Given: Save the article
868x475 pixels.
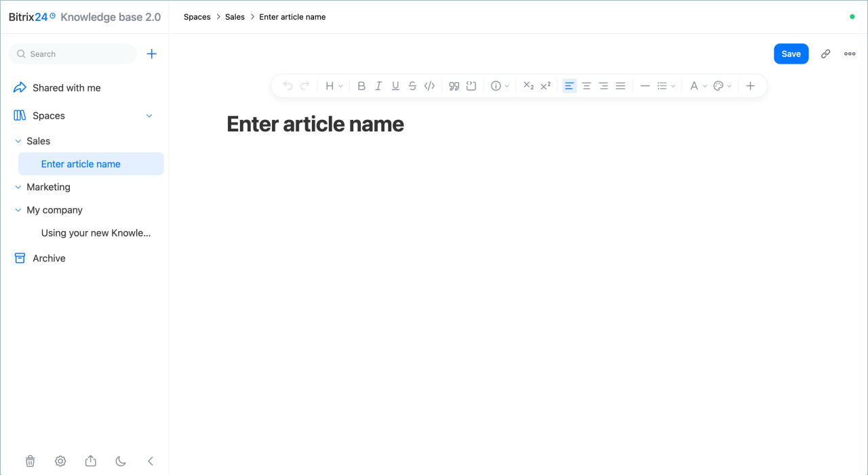Looking at the screenshot, I should [791, 54].
